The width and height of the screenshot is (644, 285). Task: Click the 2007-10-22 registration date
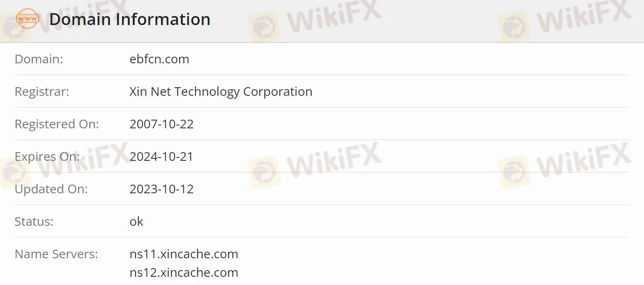162,124
